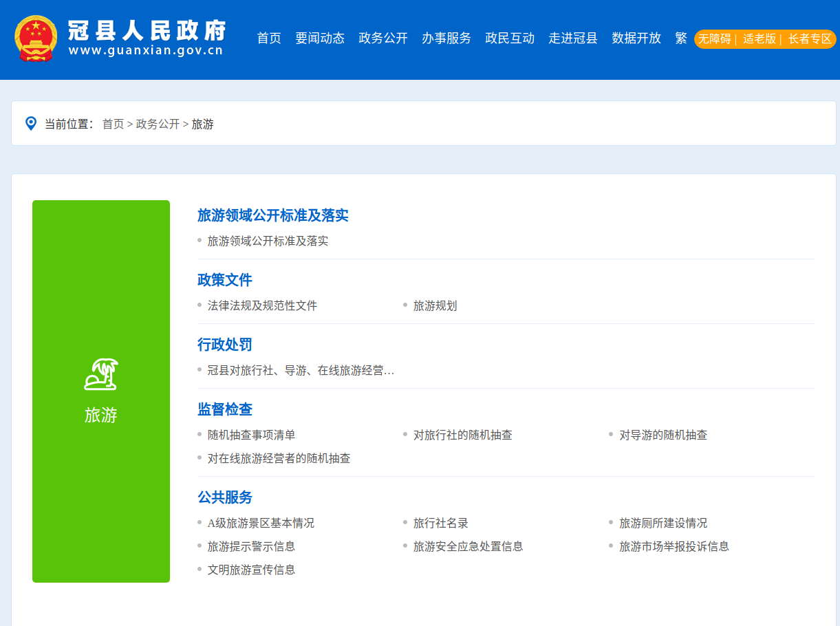
Task: Open 随机抽查事项清单
Action: 251,435
